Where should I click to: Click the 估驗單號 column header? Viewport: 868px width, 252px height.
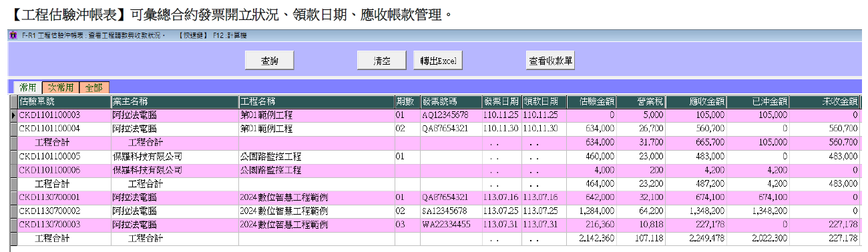[x=65, y=102]
